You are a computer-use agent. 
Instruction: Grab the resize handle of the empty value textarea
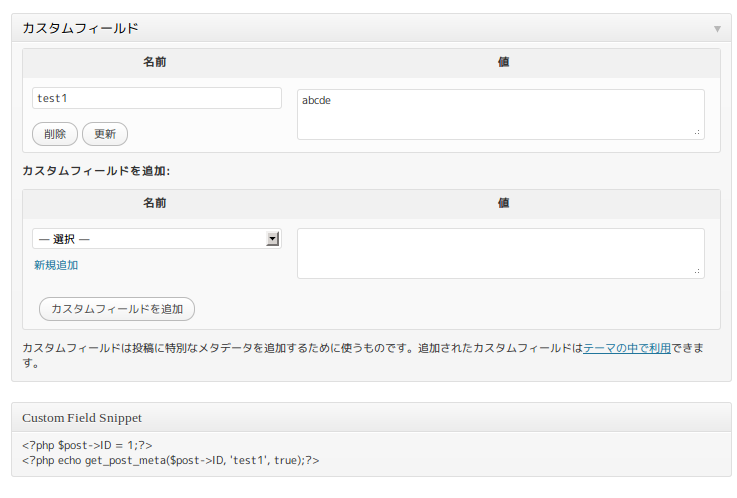[x=697, y=271]
